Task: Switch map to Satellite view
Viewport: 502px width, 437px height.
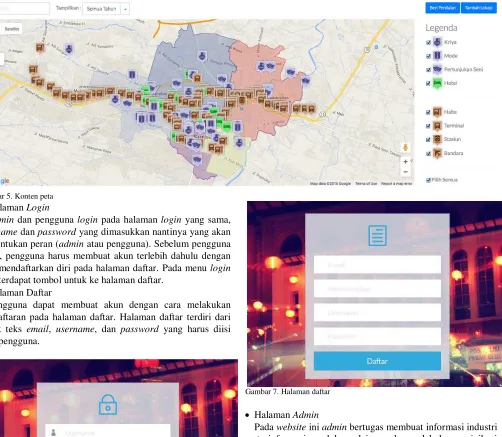Action: pyautogui.click(x=11, y=29)
